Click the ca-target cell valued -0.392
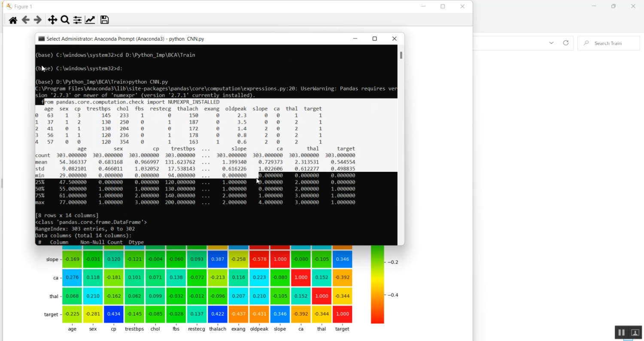Image resolution: width=644 pixels, height=341 pixels. coord(342,278)
